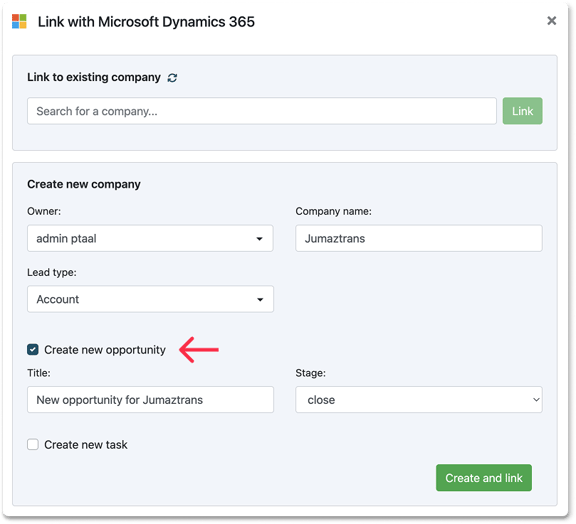Viewport: 576px width, 524px height.
Task: Click the Create new company heading
Action: [x=84, y=184]
